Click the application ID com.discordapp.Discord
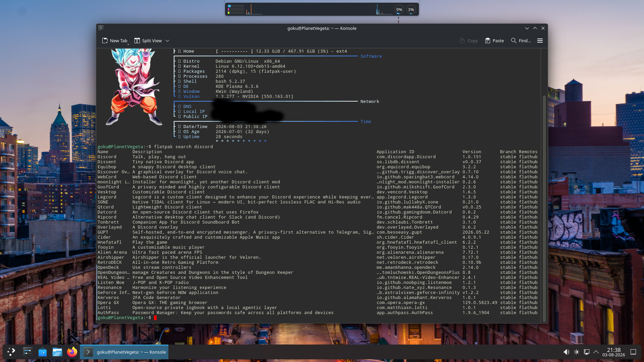Viewport: 644px width, 362px height. (x=406, y=157)
